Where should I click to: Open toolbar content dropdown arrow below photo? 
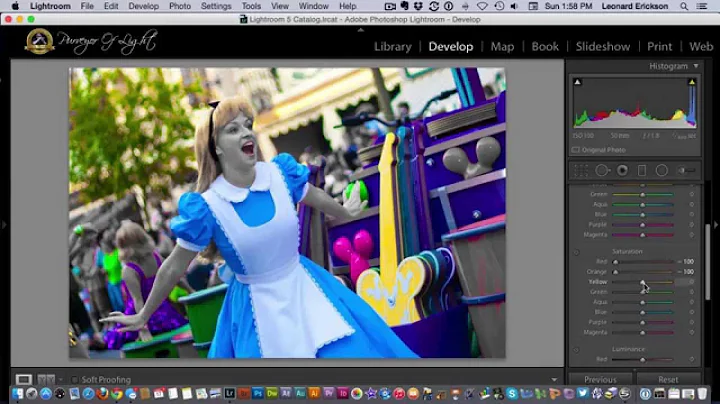tap(554, 380)
